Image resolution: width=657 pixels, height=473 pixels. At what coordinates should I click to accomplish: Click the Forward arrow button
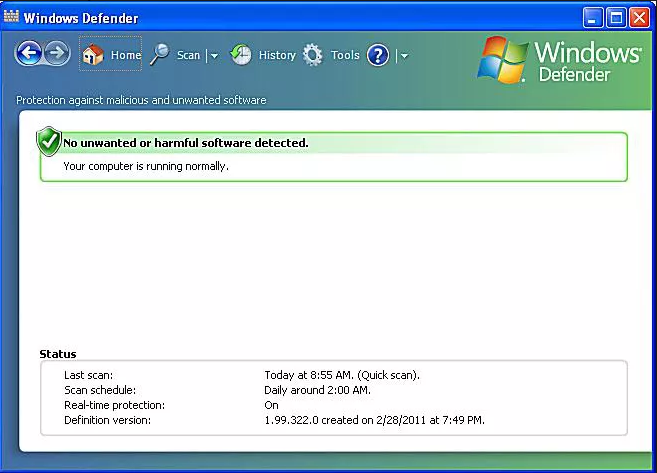(x=57, y=53)
